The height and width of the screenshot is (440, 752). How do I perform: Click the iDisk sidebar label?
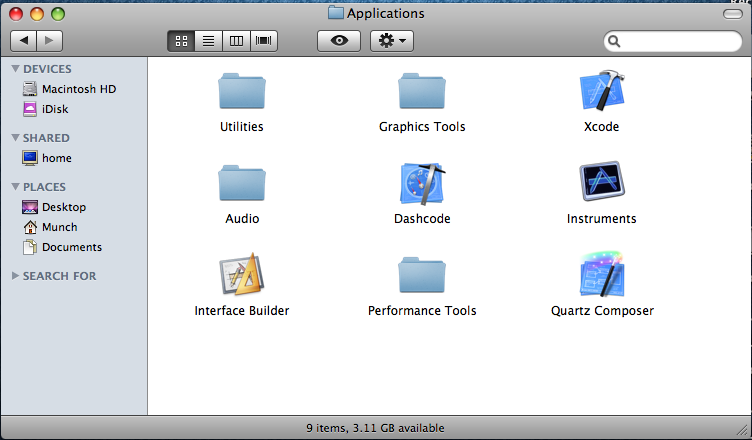pos(55,109)
